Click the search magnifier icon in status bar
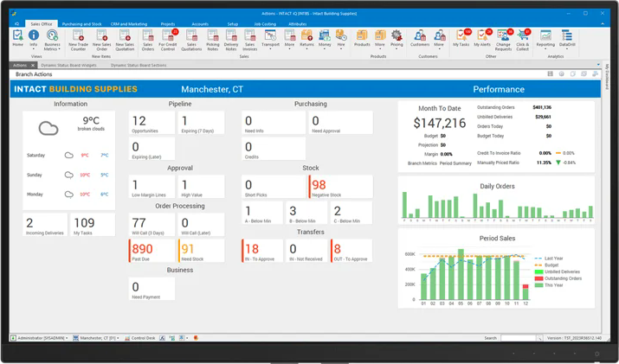619x364 pixels. click(539, 338)
